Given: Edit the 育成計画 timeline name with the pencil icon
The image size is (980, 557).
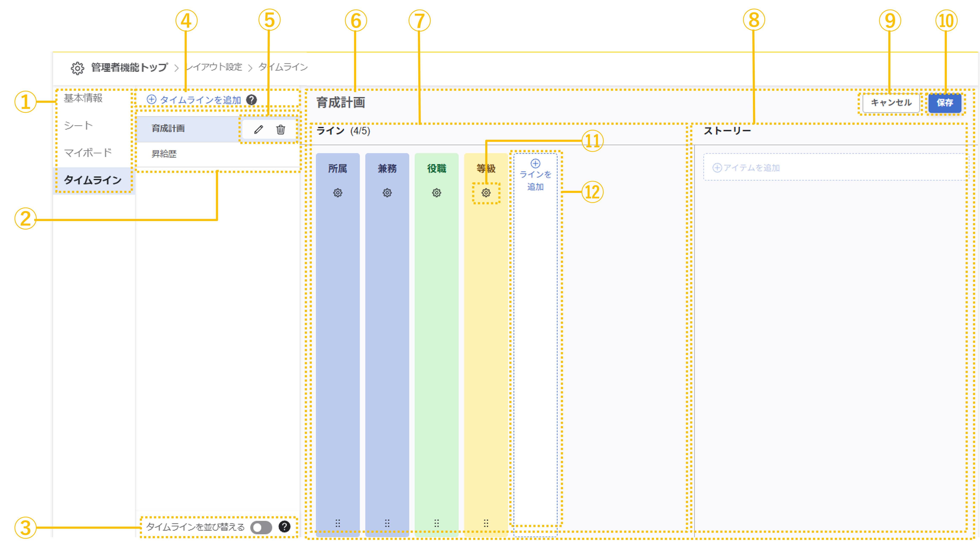Looking at the screenshot, I should pos(259,129).
